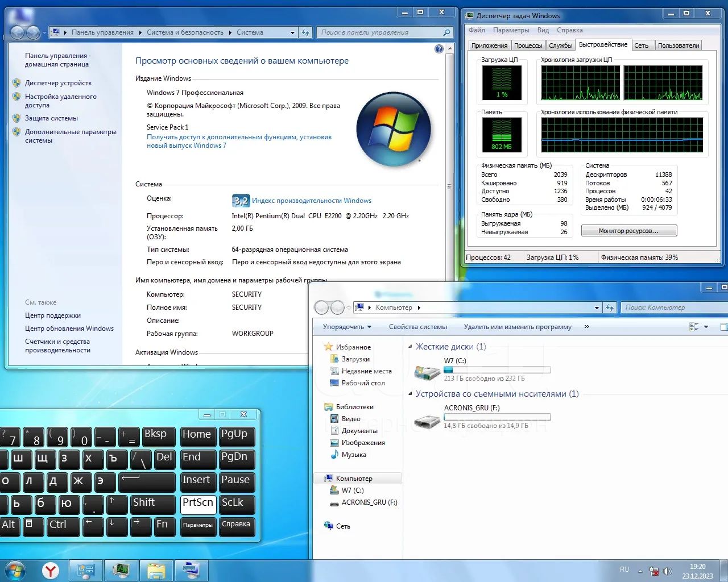Image resolution: width=728 pixels, height=582 pixels.
Task: Collapse Устройства со съемными носителями group
Action: (410, 394)
